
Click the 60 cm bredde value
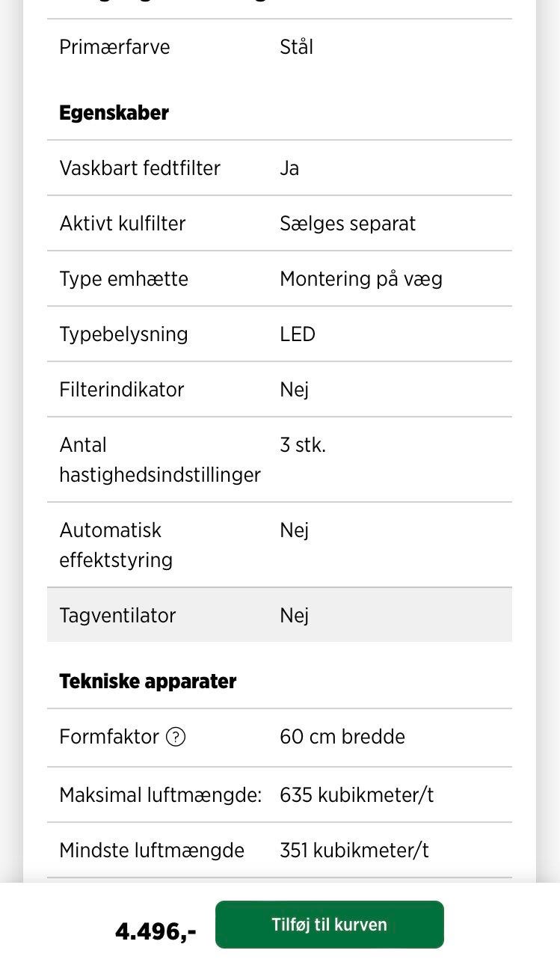tap(342, 737)
